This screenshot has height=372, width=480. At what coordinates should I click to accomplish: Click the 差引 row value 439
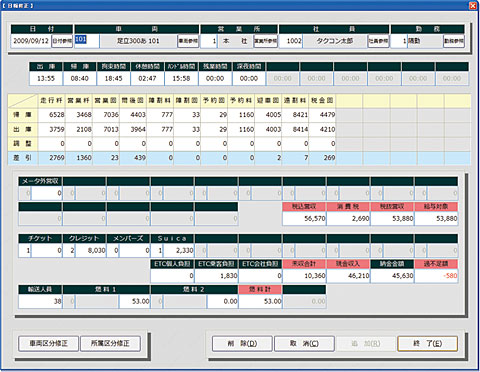point(133,158)
